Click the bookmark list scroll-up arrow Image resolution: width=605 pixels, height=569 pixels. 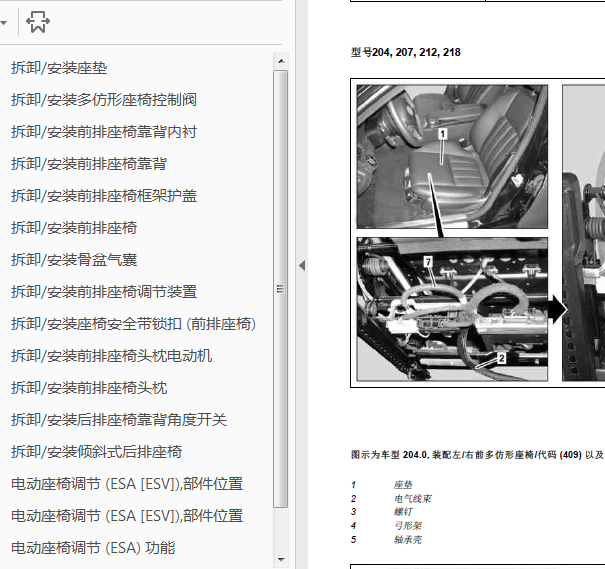tap(281, 61)
